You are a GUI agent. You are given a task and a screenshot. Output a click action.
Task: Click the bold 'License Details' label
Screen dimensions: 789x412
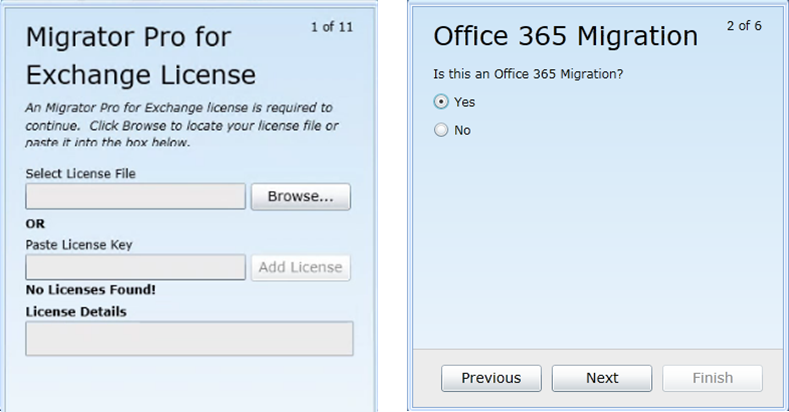pyautogui.click(x=76, y=311)
